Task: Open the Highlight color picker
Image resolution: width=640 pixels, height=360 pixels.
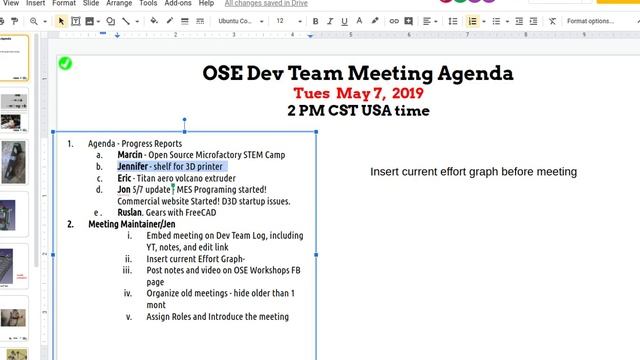Action: coord(374,21)
